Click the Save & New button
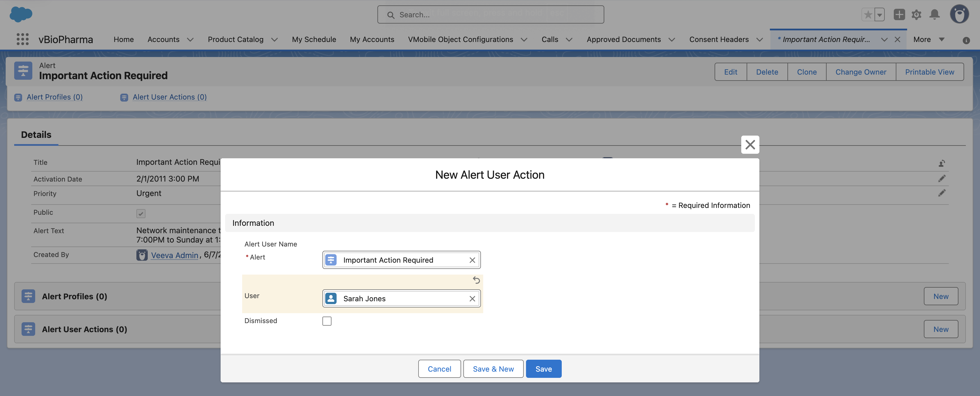Screen dimensions: 980x396 pyautogui.click(x=493, y=368)
